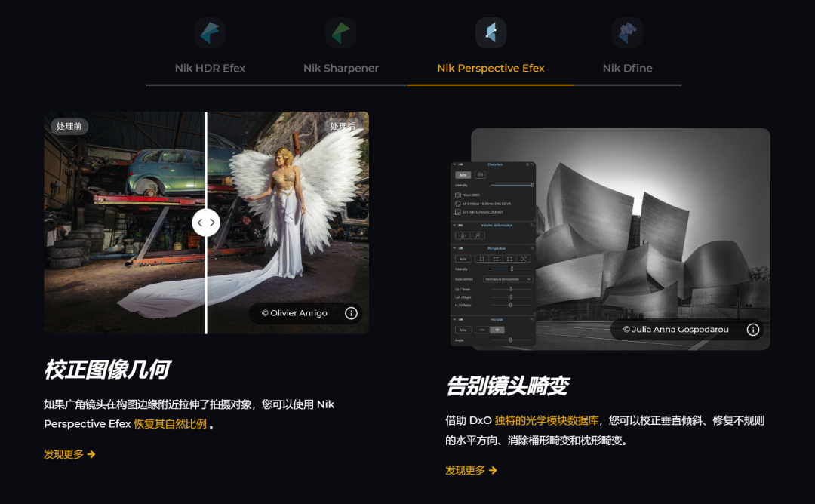
Task: Reset the Distortion section
Action: (532, 164)
